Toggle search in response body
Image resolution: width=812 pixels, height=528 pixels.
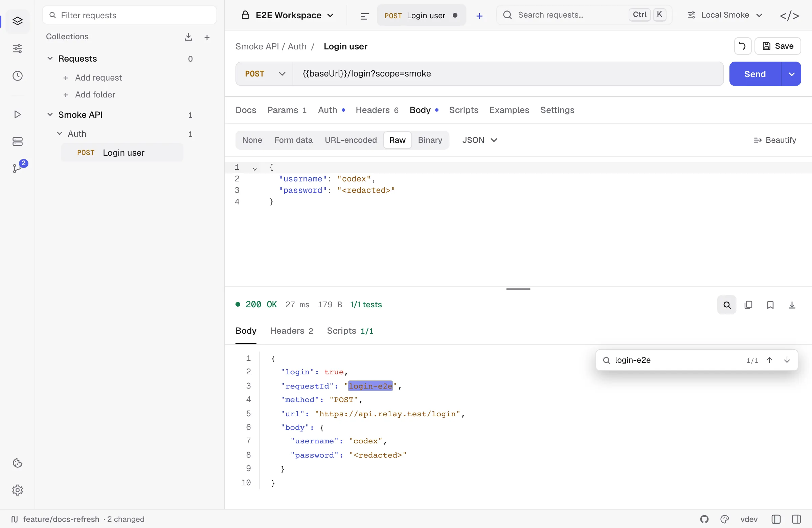(x=727, y=305)
